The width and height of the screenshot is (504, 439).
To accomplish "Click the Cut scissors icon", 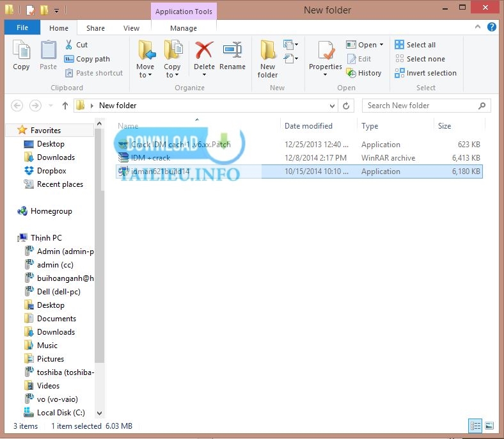I will (x=68, y=45).
